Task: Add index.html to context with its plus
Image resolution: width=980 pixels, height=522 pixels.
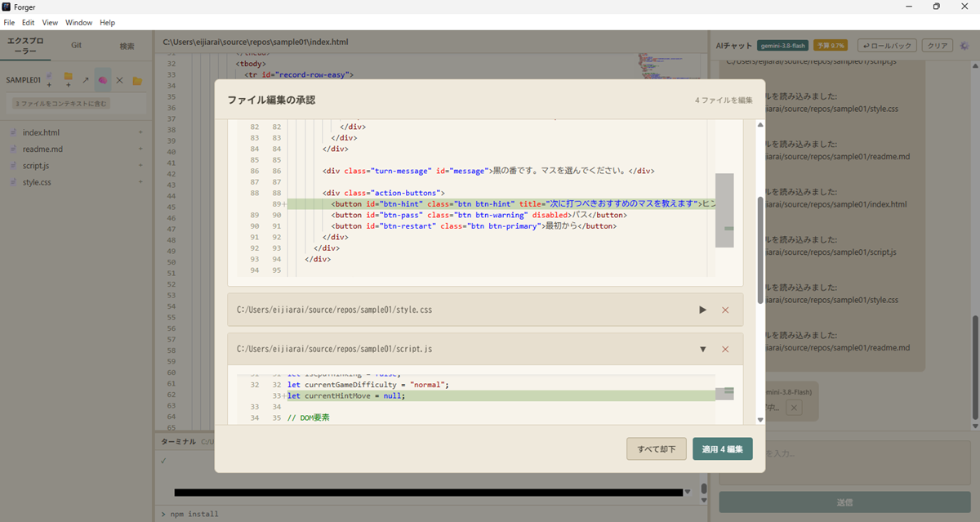Action: tap(140, 132)
